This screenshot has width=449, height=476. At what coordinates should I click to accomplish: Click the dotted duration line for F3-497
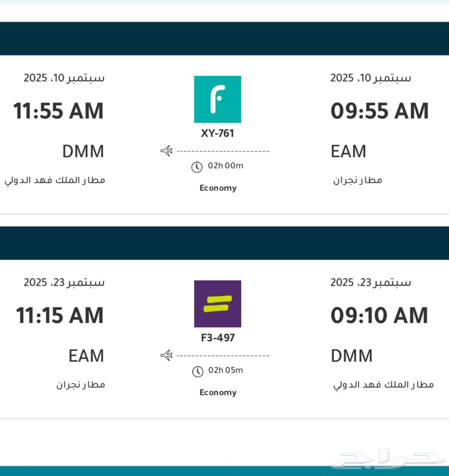tap(222, 354)
